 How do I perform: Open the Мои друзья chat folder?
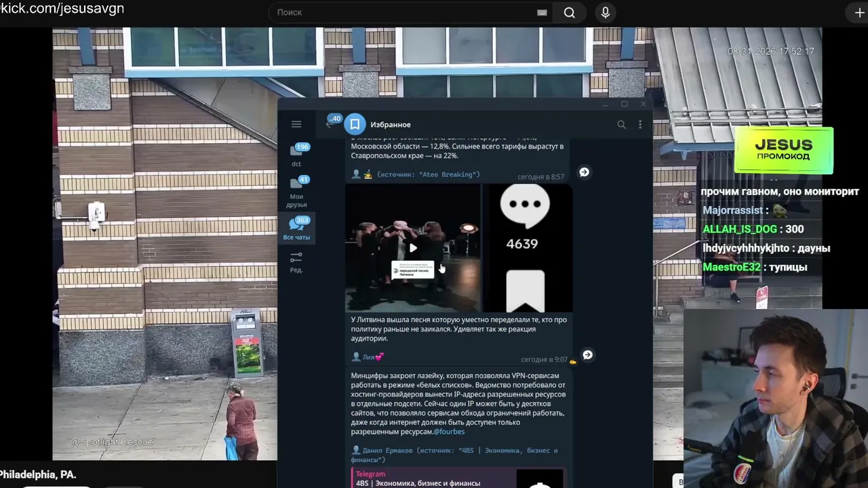[x=296, y=192]
